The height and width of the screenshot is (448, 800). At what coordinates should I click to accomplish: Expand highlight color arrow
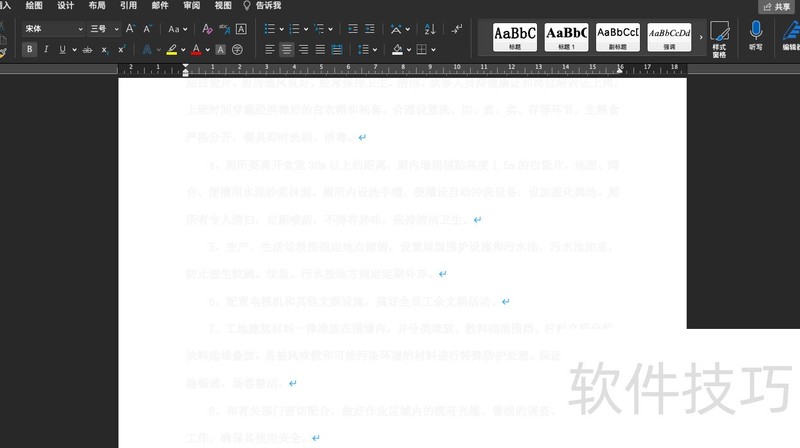[183, 50]
